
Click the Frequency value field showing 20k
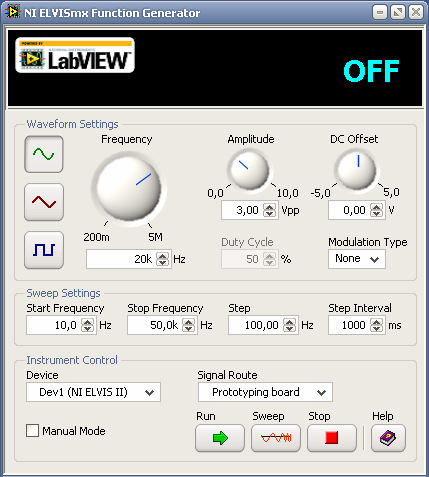coord(121,259)
